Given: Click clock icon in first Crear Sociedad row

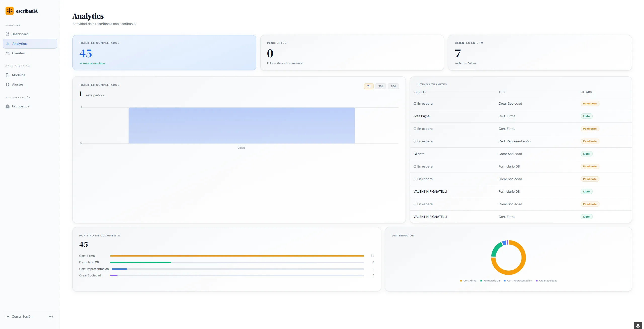Looking at the screenshot, I should click(x=415, y=104).
